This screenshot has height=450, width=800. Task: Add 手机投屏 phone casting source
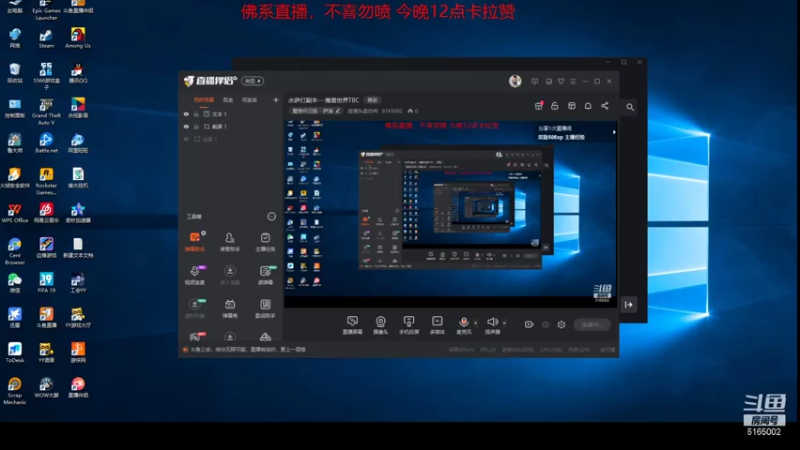[409, 324]
